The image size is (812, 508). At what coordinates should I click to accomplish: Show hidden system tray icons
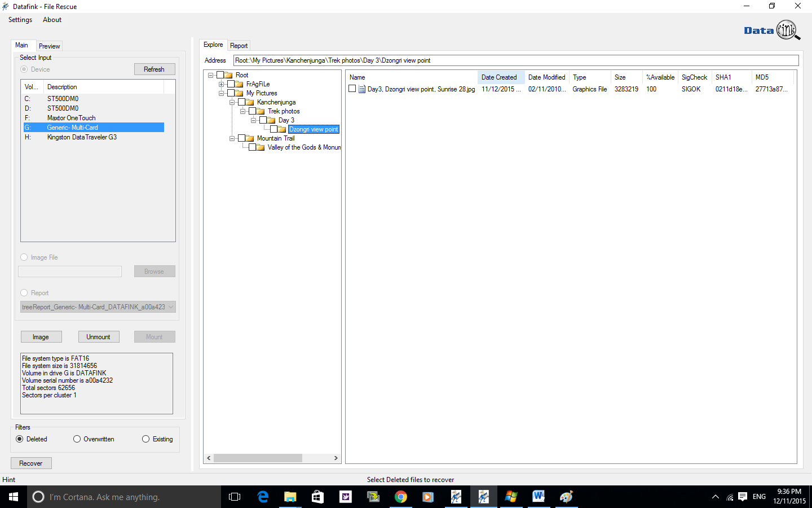click(716, 497)
